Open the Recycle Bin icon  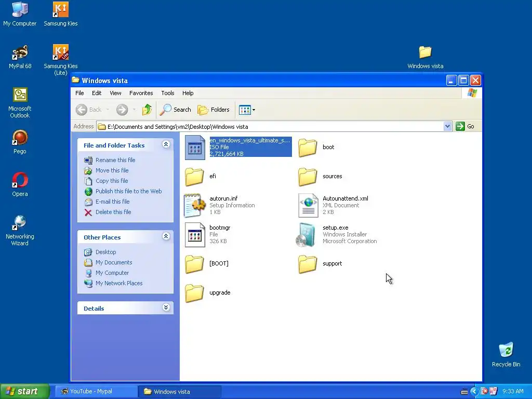[506, 354]
